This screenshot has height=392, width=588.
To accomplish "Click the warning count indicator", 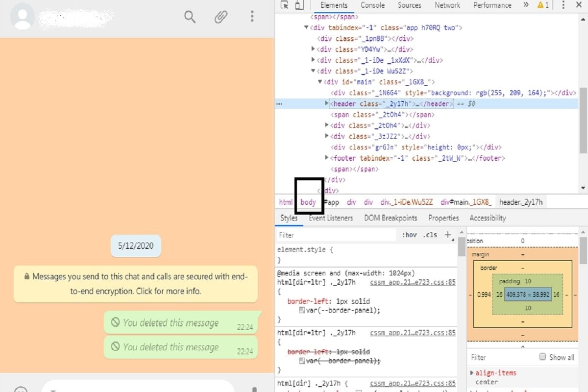I will (543, 5).
